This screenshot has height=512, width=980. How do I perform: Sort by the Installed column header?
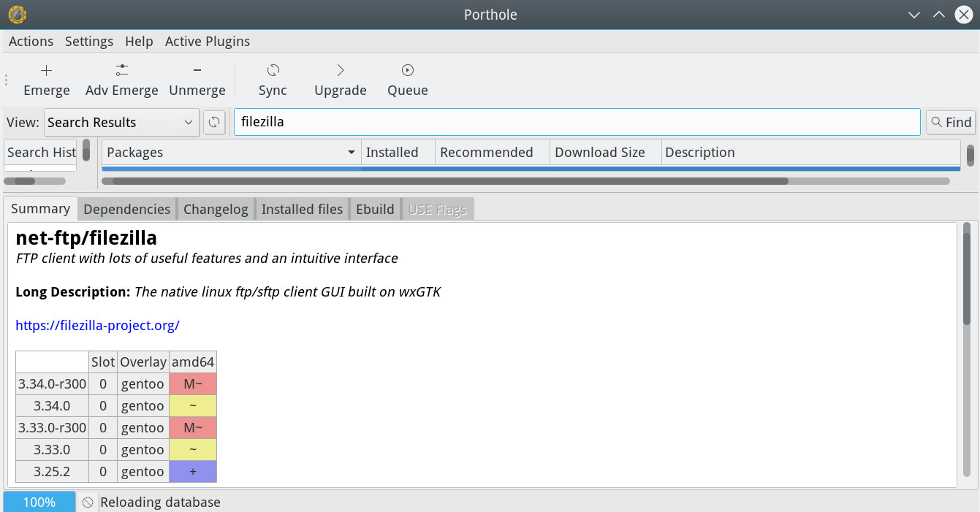pyautogui.click(x=398, y=153)
